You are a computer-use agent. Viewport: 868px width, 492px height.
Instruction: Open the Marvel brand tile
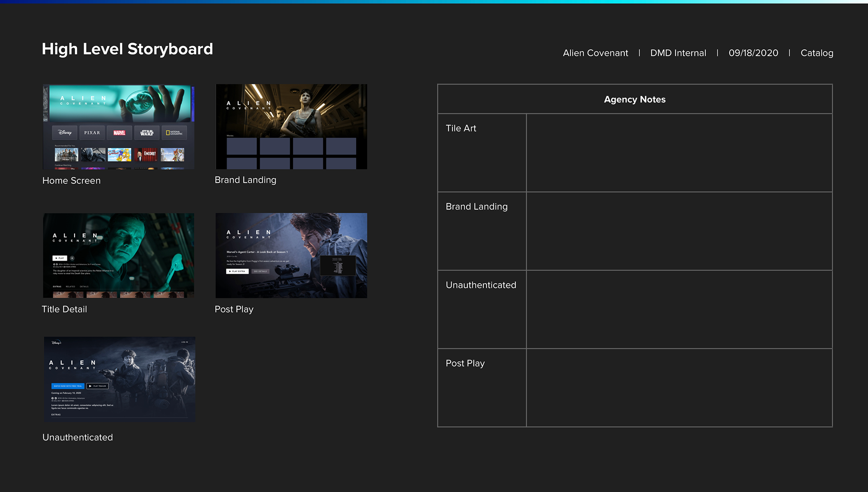click(119, 132)
